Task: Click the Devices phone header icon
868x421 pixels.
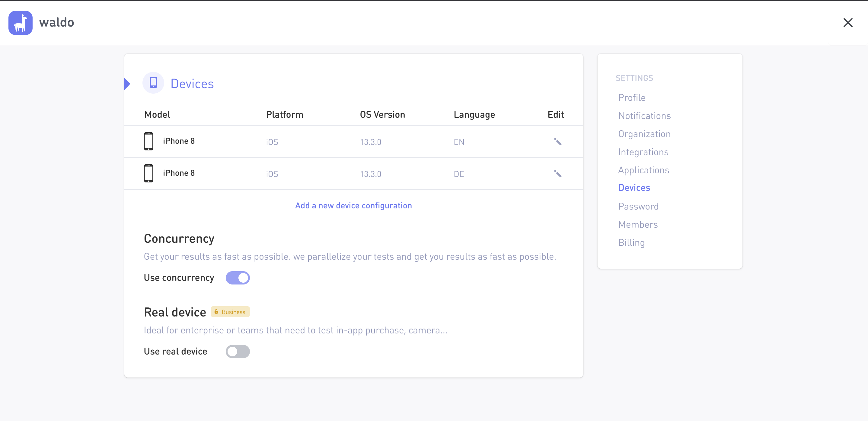Action: (x=153, y=83)
